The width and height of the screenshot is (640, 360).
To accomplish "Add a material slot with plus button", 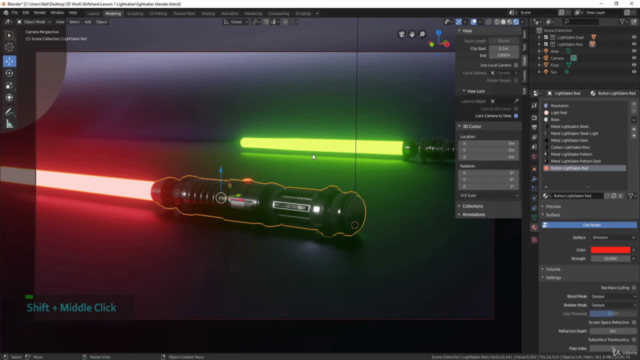I will coord(634,105).
